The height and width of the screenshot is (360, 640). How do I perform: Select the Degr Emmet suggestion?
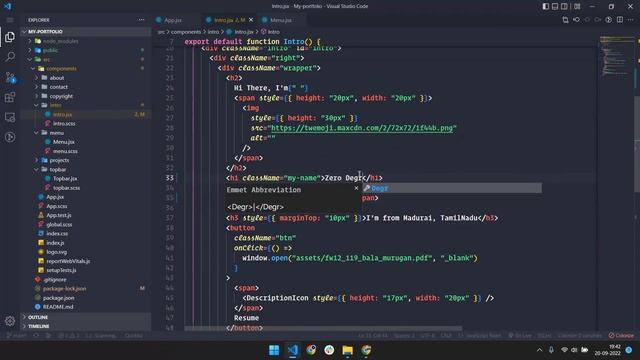452,188
